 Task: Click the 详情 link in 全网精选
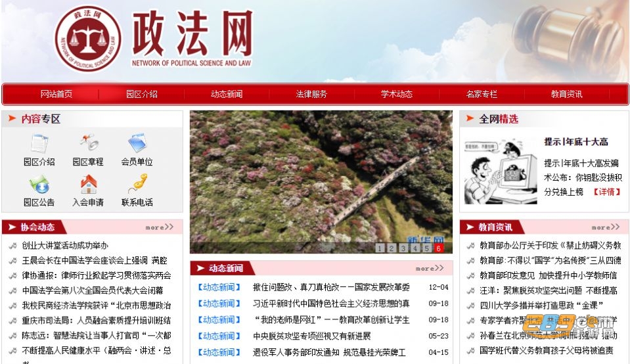pos(606,192)
